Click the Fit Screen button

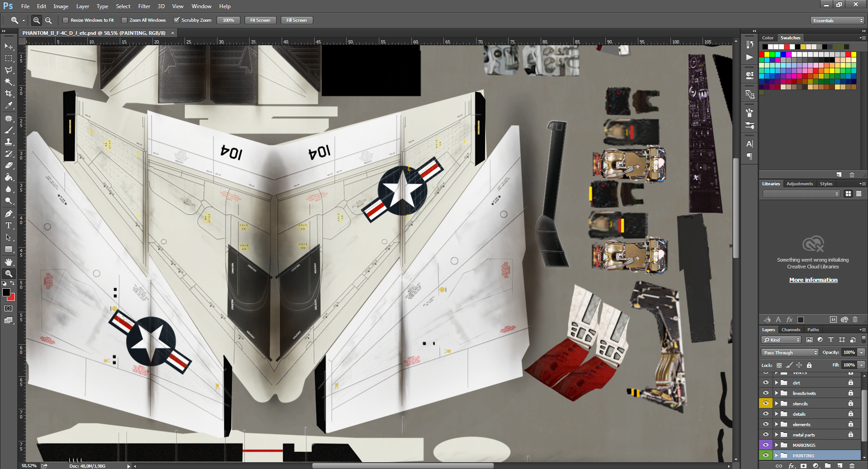(x=260, y=20)
